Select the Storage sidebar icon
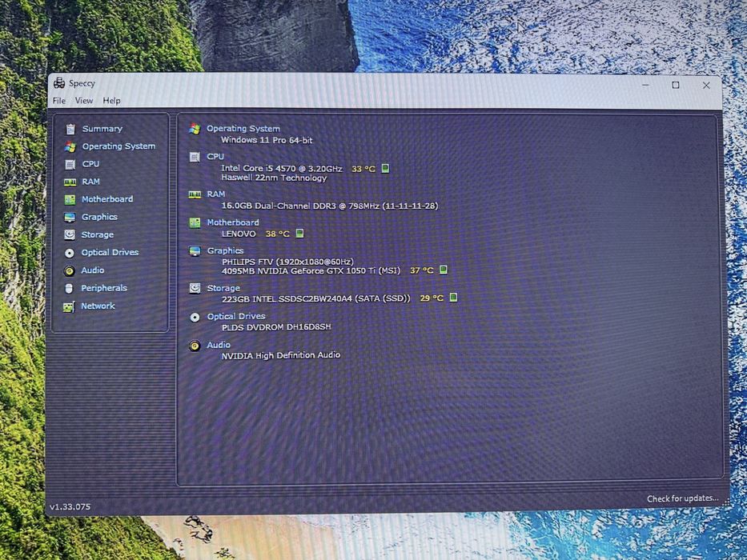 click(x=70, y=234)
